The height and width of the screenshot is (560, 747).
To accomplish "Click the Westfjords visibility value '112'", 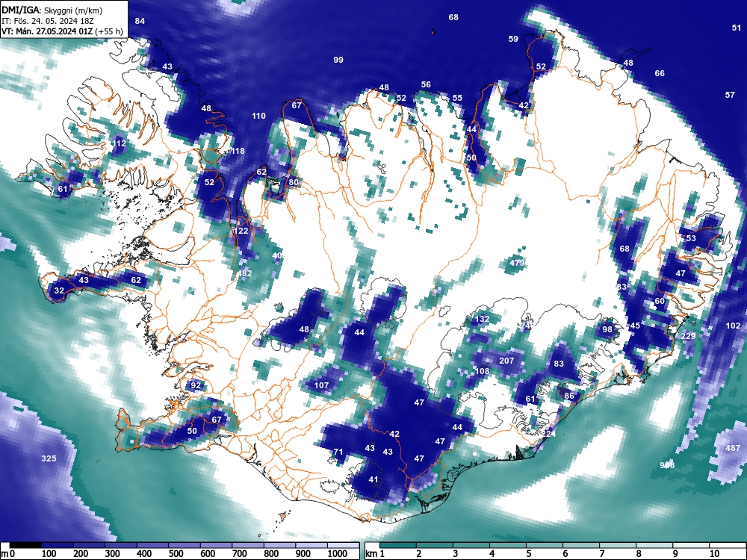I will point(119,144).
